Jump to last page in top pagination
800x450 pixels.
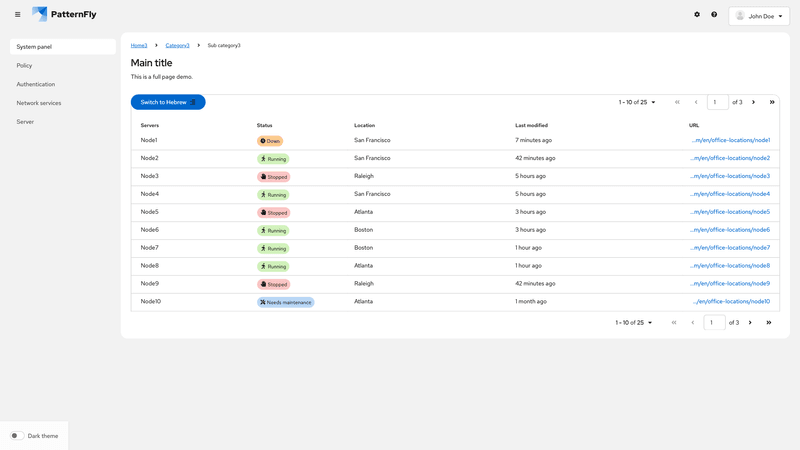tap(769, 102)
